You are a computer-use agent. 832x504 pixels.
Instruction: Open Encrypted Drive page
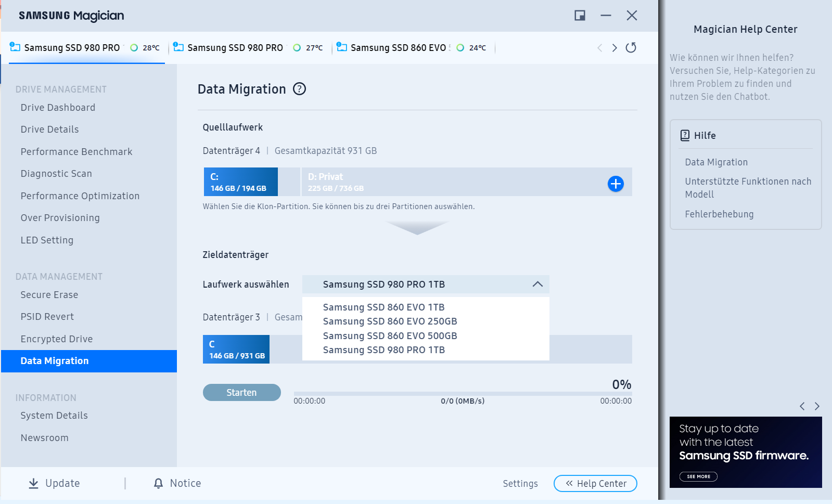click(57, 339)
